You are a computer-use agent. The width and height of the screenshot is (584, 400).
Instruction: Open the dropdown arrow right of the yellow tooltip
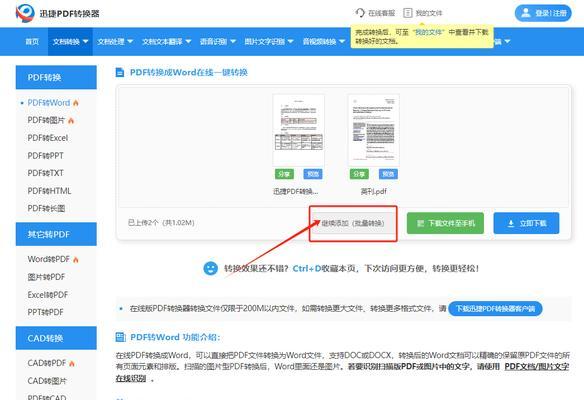[507, 41]
